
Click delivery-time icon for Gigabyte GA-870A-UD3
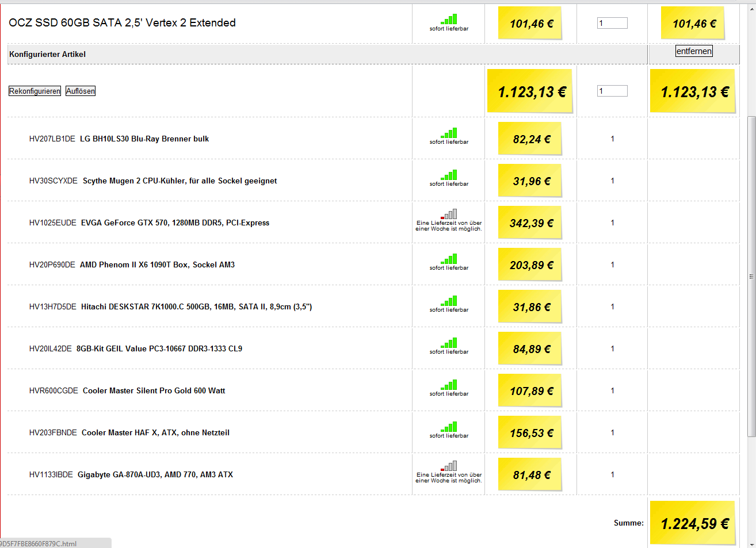click(x=449, y=466)
